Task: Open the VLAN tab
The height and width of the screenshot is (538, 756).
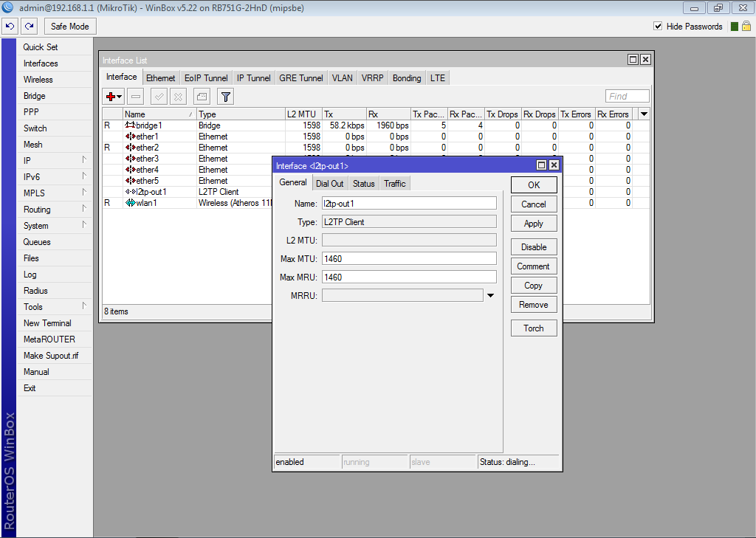Action: tap(343, 78)
